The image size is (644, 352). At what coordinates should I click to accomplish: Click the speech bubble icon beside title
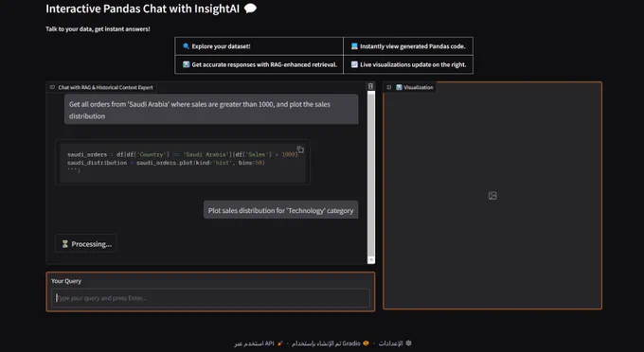point(250,9)
